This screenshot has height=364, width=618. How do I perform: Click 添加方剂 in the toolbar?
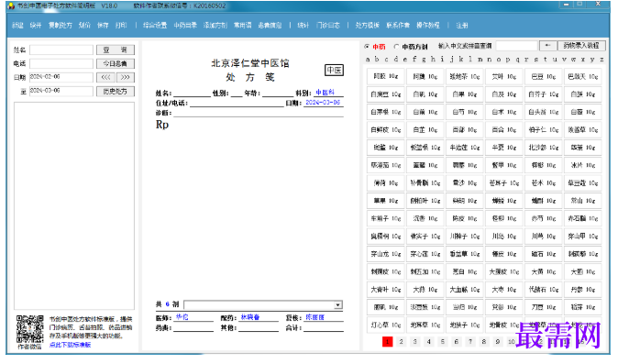click(x=215, y=25)
